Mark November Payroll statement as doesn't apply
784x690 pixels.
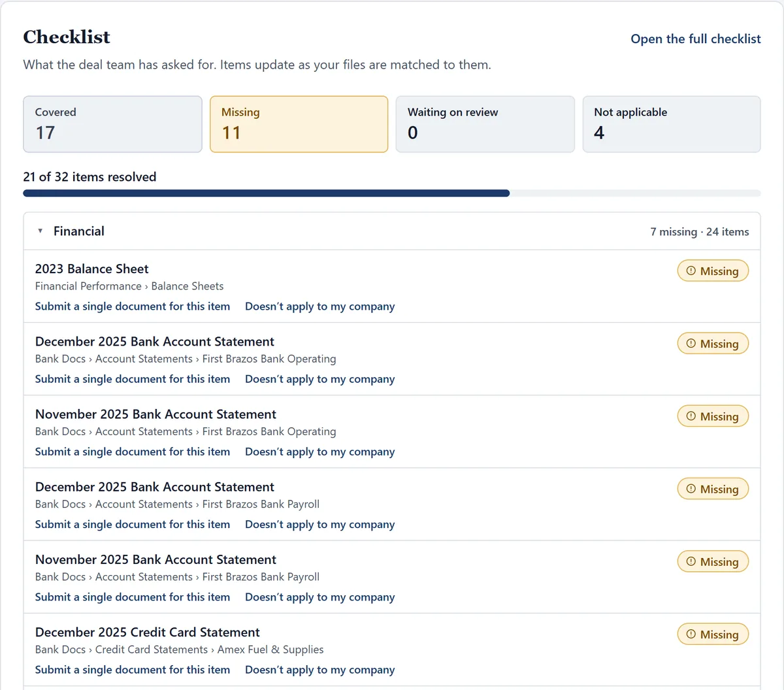pos(320,597)
